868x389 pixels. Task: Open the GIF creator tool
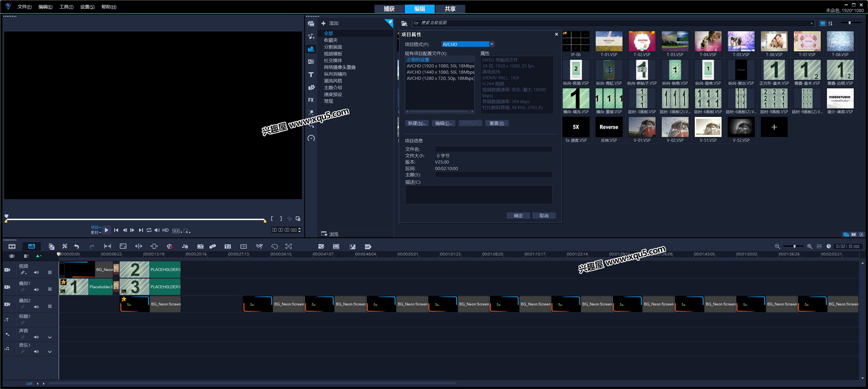pyautogui.click(x=368, y=246)
